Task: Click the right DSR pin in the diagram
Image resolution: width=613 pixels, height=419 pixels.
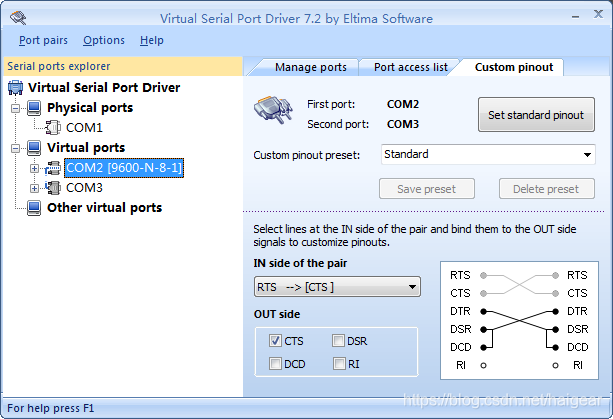Action: point(555,329)
